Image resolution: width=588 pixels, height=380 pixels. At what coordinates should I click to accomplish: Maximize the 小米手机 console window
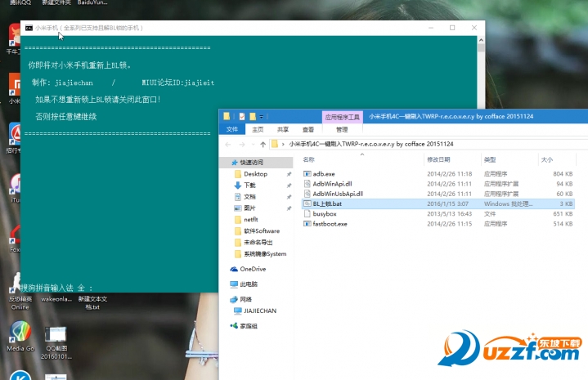[452, 28]
